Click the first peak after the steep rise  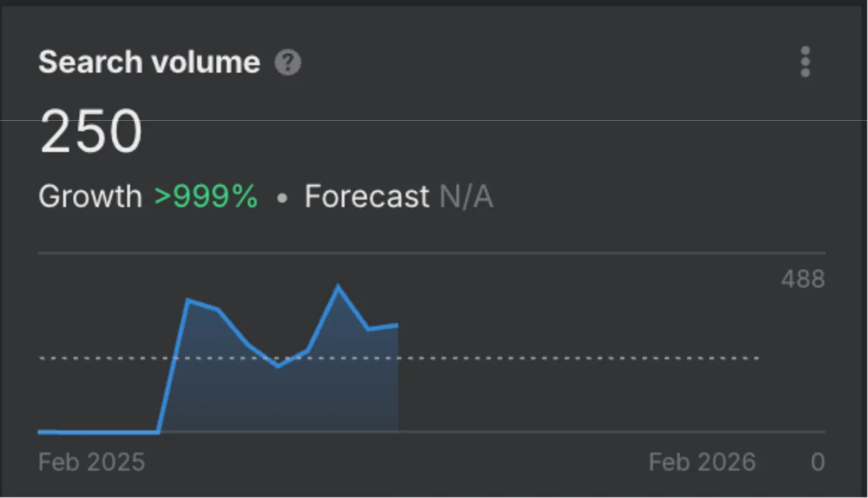pyautogui.click(x=188, y=300)
